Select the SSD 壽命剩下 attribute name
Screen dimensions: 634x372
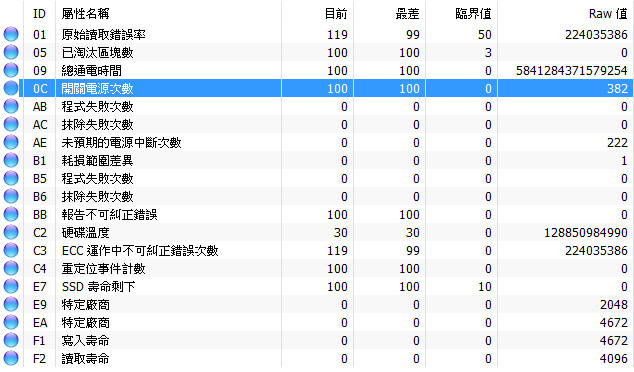coord(98,286)
